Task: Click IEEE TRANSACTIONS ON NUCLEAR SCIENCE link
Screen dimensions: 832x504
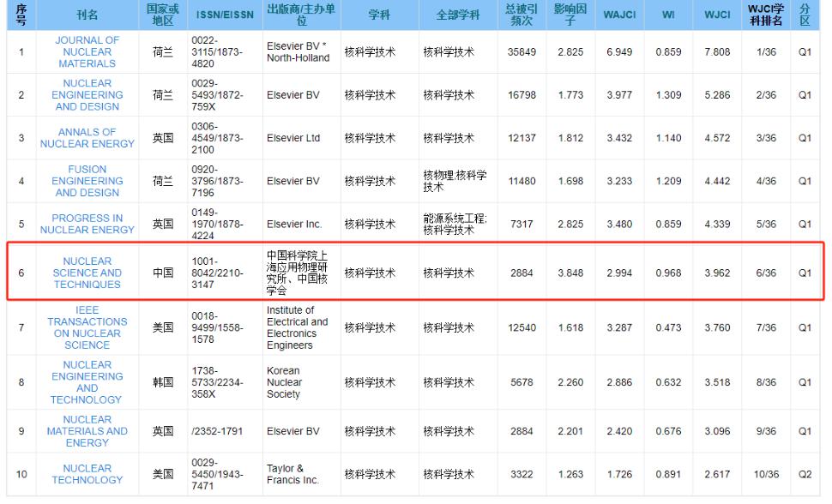Action: click(87, 327)
